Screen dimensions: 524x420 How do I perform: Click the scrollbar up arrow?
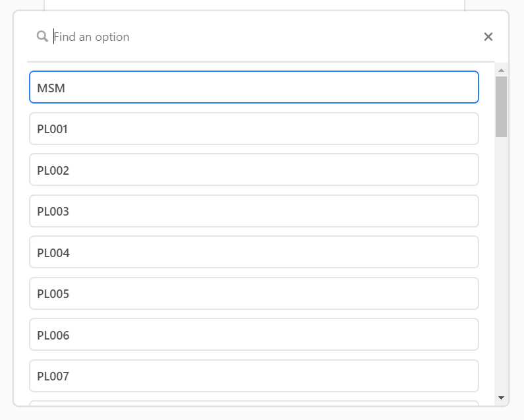(x=501, y=71)
